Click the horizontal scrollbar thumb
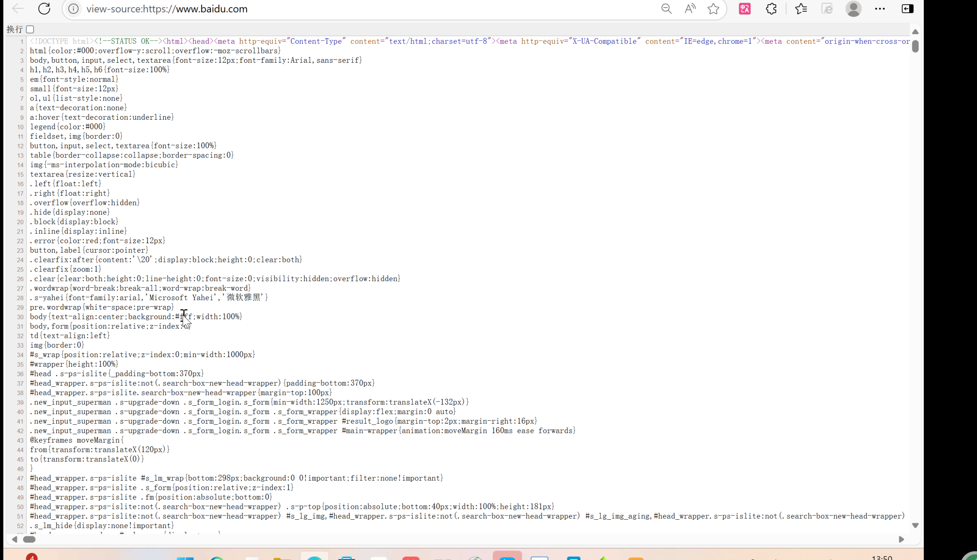This screenshot has height=560, width=977. 29,539
